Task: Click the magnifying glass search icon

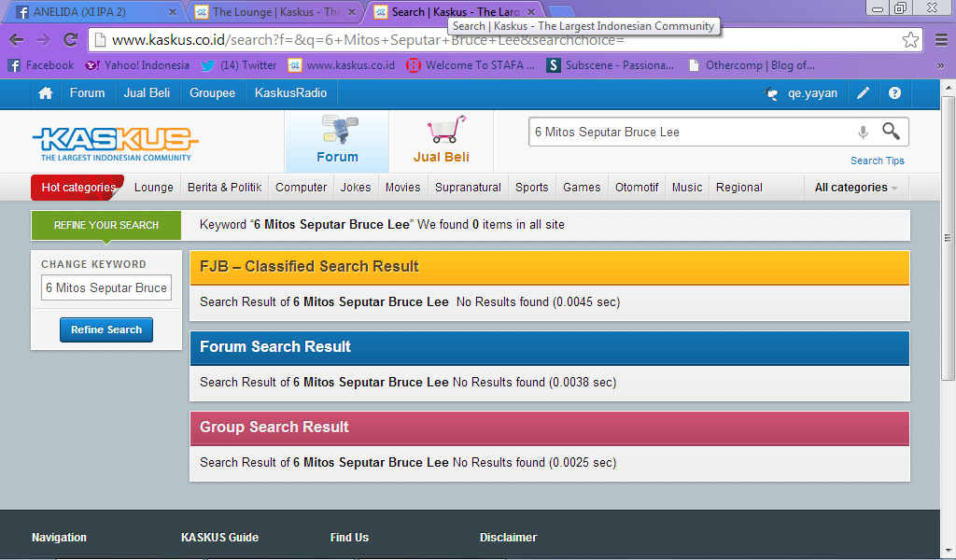Action: tap(891, 131)
